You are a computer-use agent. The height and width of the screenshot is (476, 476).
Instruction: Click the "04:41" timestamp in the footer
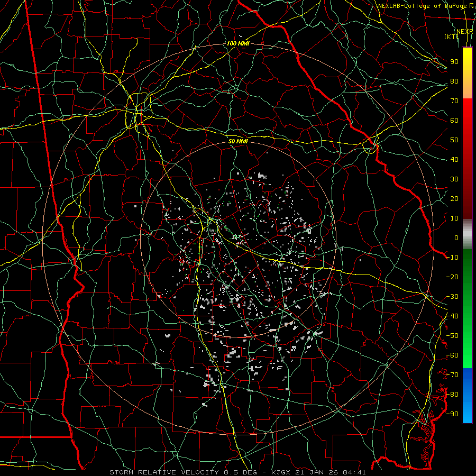pos(354,472)
